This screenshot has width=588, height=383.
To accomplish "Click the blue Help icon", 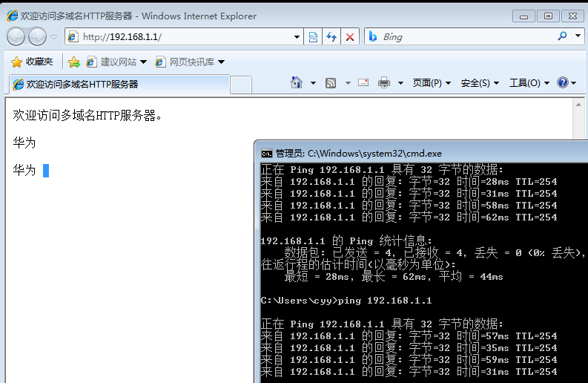I will click(x=563, y=82).
